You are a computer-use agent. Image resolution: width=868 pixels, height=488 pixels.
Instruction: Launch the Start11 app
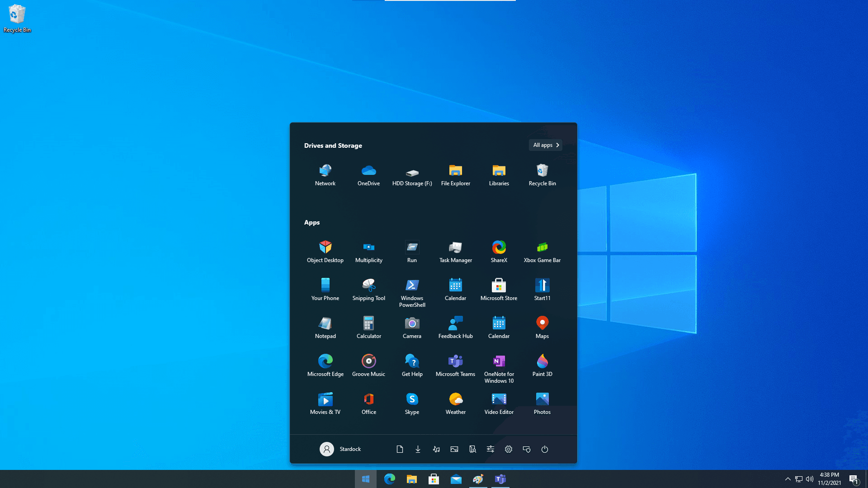click(x=542, y=289)
